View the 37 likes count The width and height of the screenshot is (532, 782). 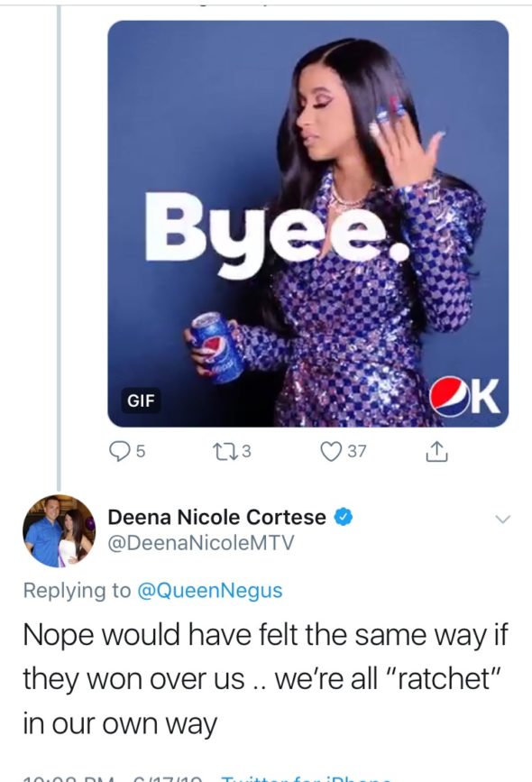click(x=356, y=451)
